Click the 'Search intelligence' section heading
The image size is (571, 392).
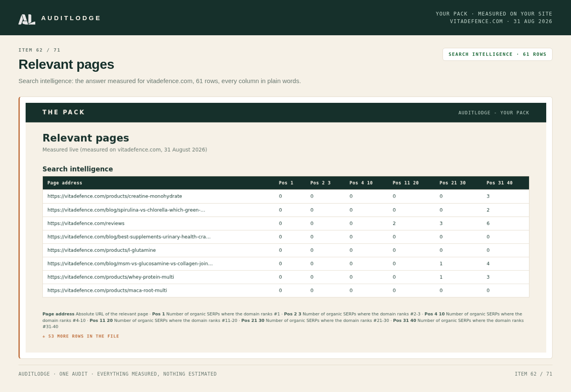(78, 169)
